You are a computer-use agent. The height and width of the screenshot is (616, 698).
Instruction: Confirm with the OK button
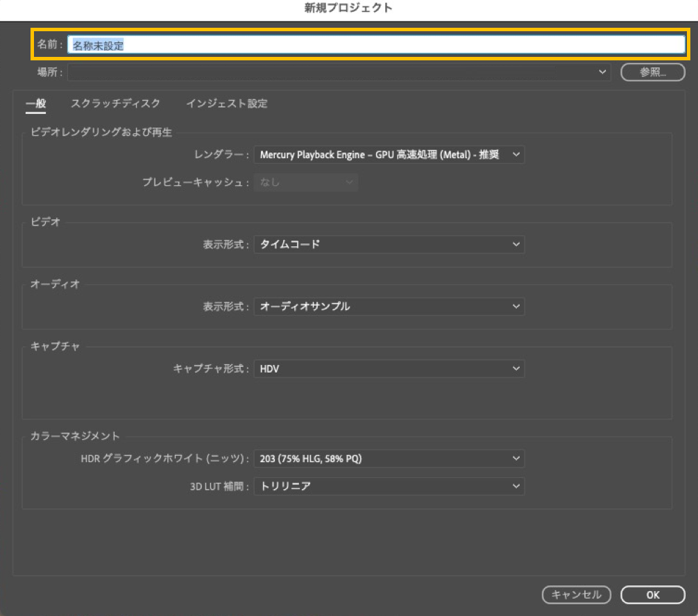click(653, 594)
